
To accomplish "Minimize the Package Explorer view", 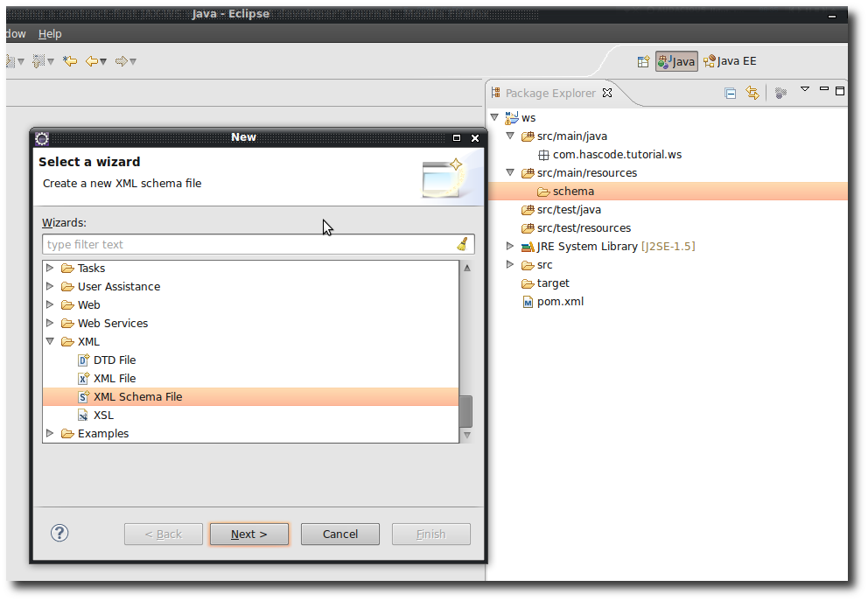I will (823, 89).
